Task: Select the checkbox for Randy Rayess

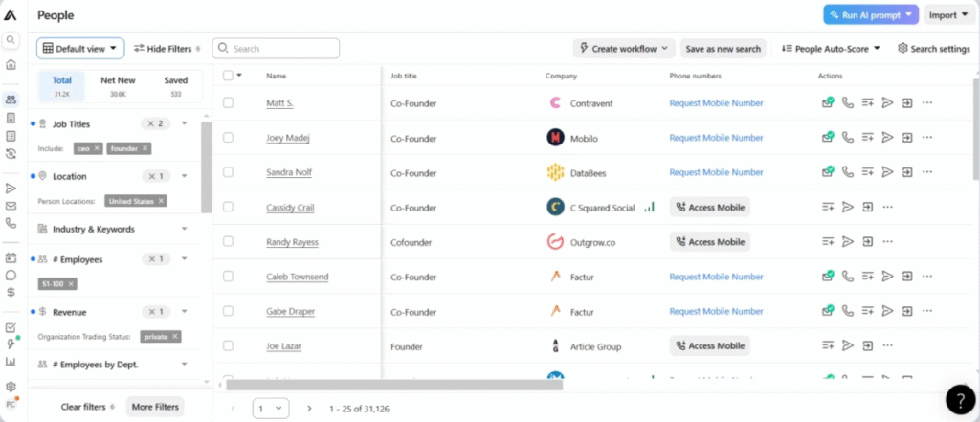Action: tap(228, 241)
